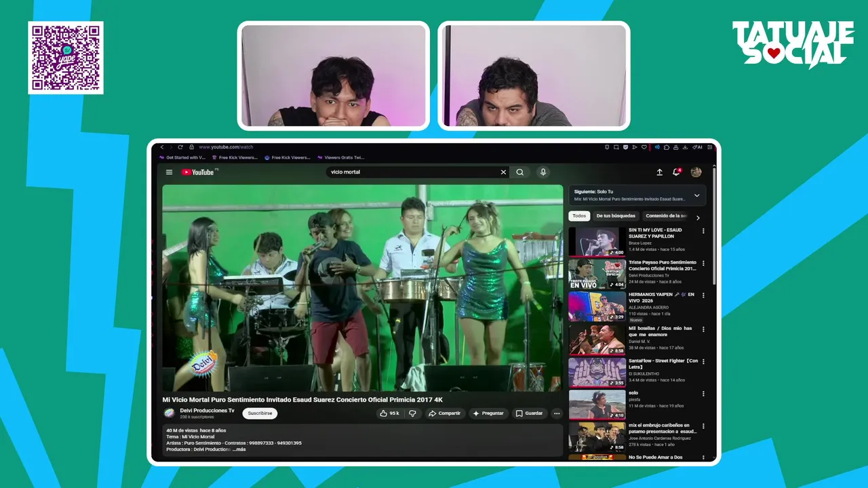Open browser extensions puzzle icon
This screenshot has height=488, width=868.
pyautogui.click(x=667, y=147)
